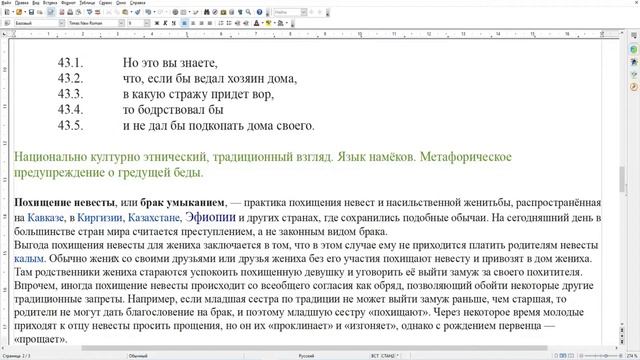
Task: Open the Navigator from the standard toolbar
Action: tap(215, 12)
